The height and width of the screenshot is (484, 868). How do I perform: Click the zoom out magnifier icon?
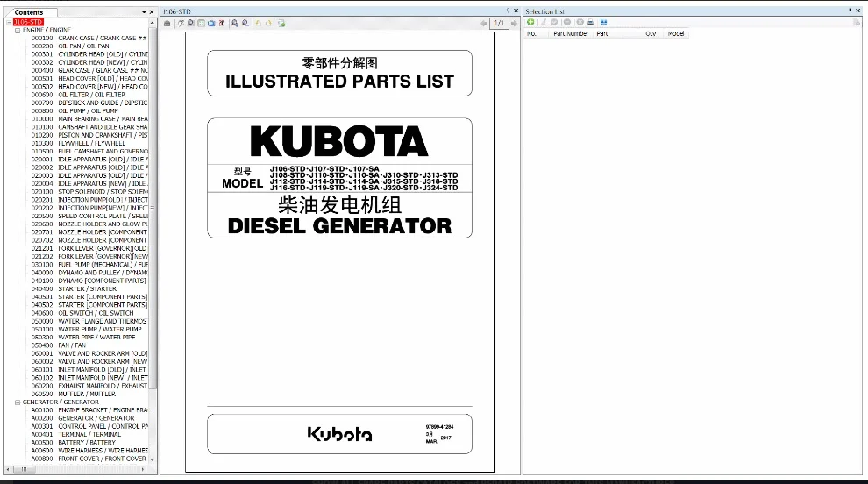pos(245,24)
